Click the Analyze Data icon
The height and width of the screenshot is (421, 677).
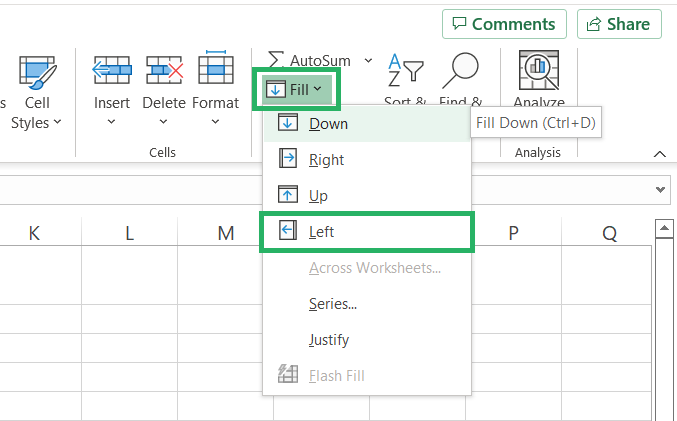tap(539, 70)
